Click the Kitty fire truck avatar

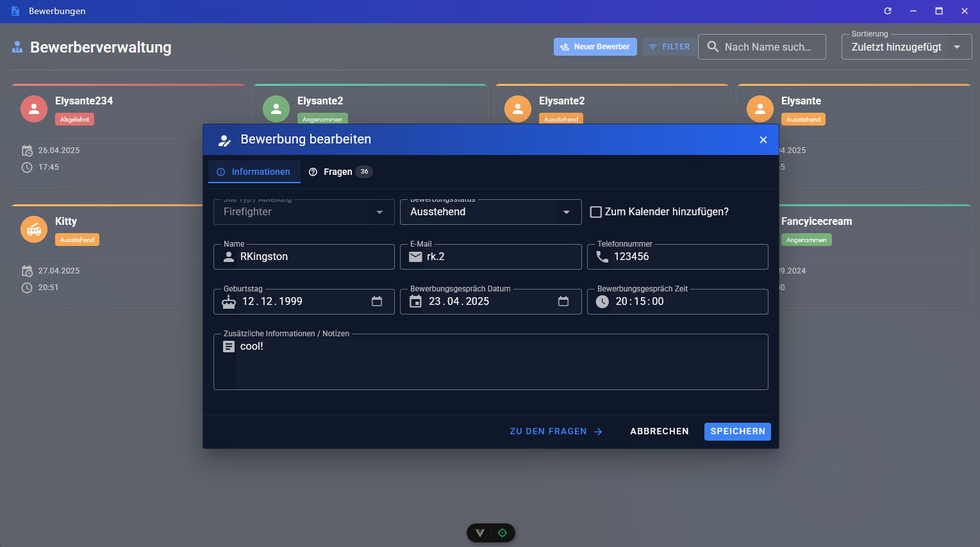pyautogui.click(x=34, y=229)
